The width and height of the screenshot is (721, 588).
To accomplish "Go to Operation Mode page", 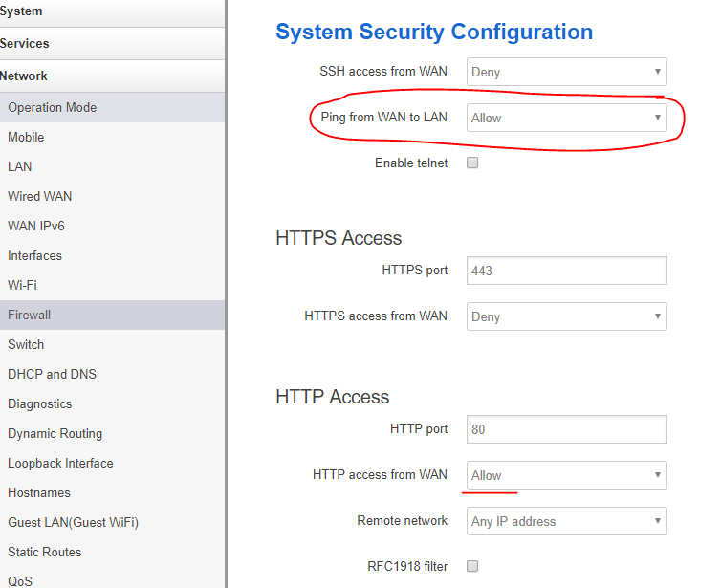I will tap(53, 108).
